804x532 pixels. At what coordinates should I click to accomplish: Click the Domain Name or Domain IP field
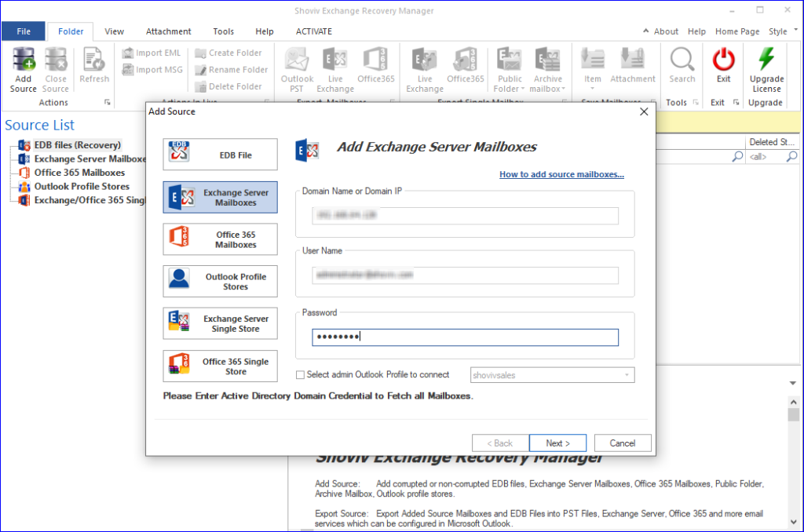coord(465,216)
